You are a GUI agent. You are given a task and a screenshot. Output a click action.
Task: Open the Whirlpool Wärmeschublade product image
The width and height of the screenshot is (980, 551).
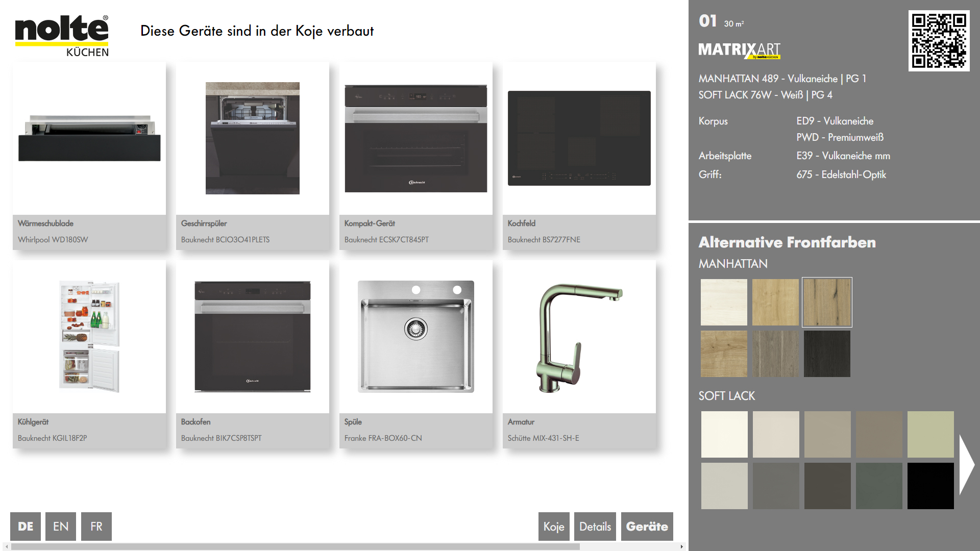pyautogui.click(x=89, y=138)
